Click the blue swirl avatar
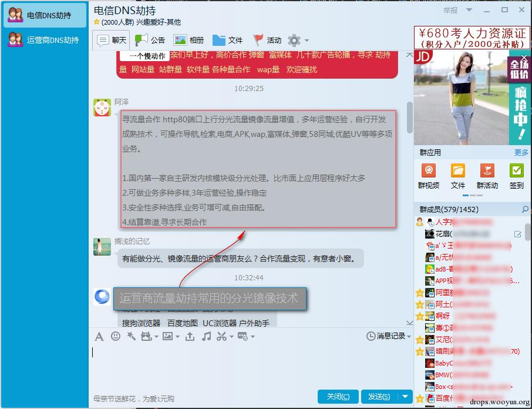 pyautogui.click(x=102, y=296)
